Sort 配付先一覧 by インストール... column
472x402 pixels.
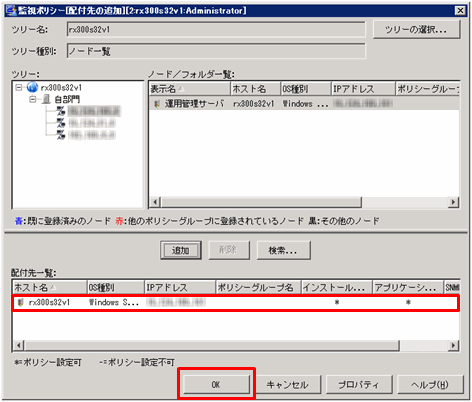[x=337, y=287]
